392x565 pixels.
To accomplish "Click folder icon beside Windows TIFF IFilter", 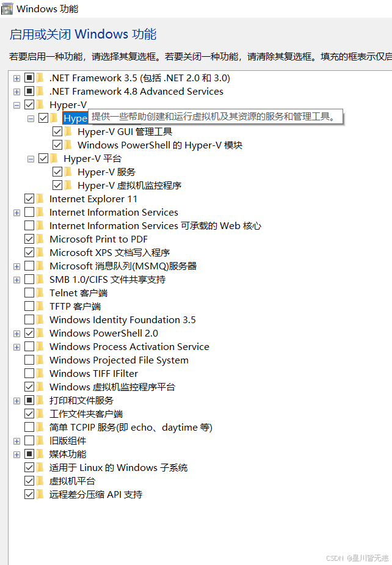I will (40, 373).
